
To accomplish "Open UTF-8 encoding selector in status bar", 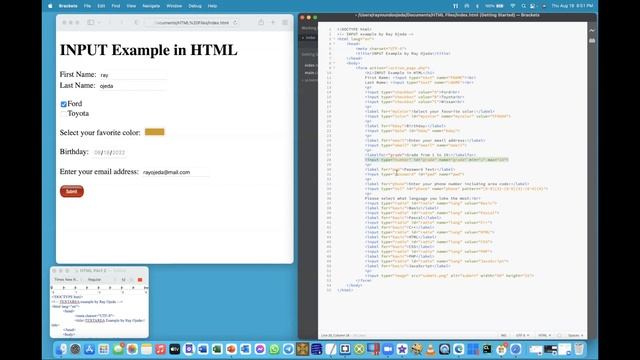I will click(522, 336).
